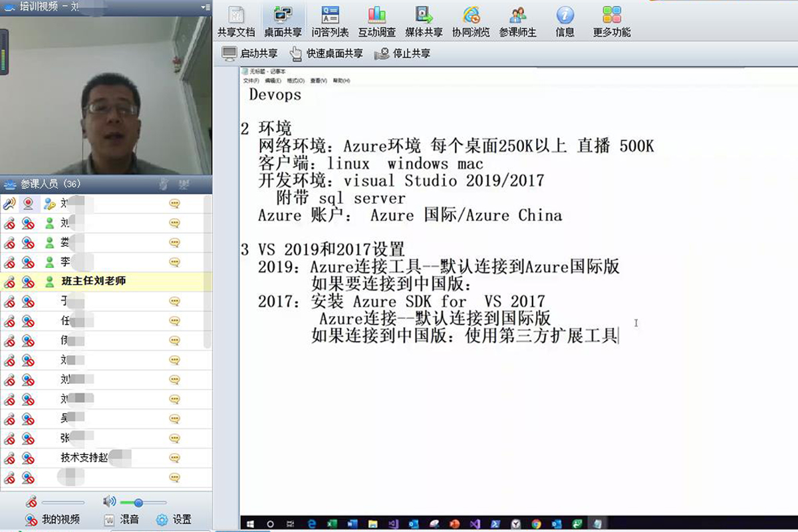Open the 更多功能 more functions menu
The height and width of the screenshot is (532, 798).
coord(612,21)
